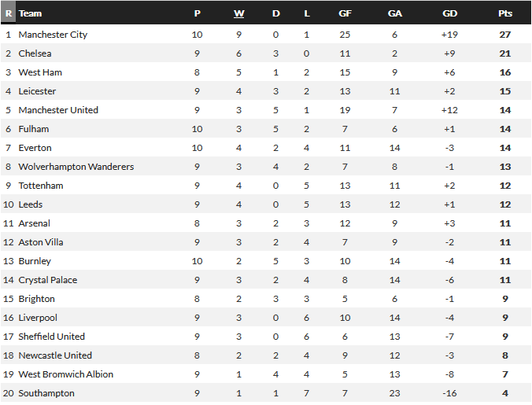Viewport: 532px width, 405px height.
Task: Select the West Ham row name
Action: (40, 72)
